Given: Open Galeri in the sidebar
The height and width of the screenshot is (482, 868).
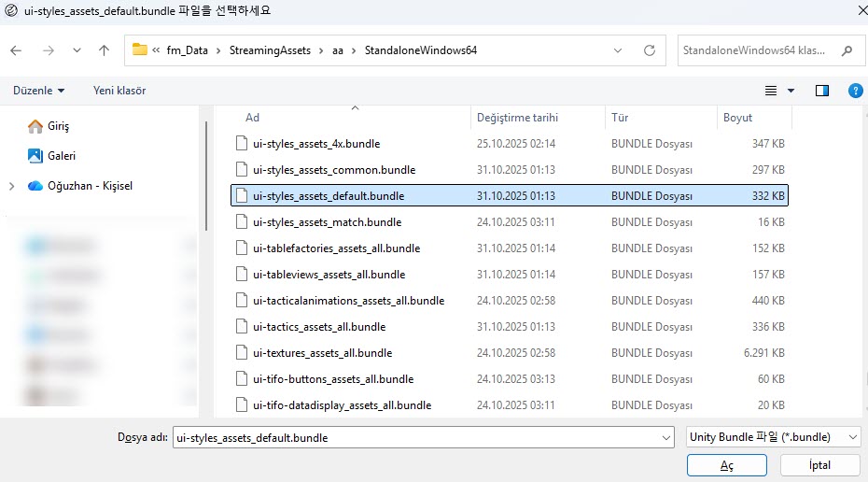Looking at the screenshot, I should [x=61, y=156].
